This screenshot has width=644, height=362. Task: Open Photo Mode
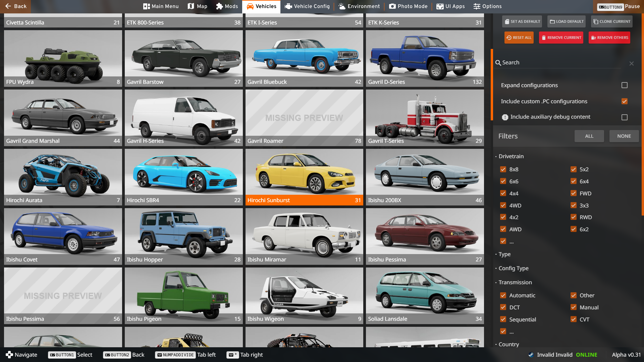pos(408,6)
